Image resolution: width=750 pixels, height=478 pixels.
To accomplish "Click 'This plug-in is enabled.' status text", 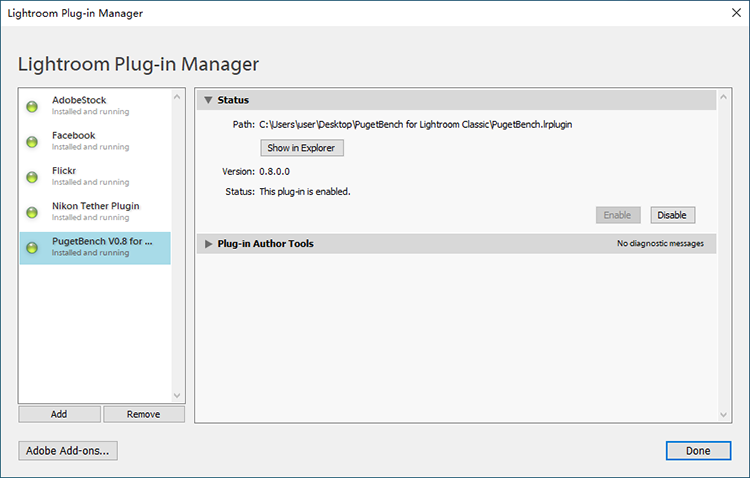I will click(x=305, y=191).
